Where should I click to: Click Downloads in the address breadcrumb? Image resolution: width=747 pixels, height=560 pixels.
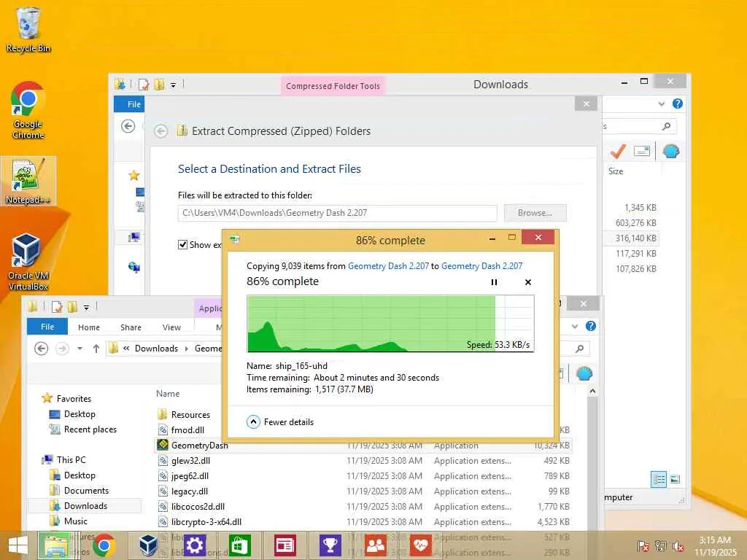click(156, 349)
